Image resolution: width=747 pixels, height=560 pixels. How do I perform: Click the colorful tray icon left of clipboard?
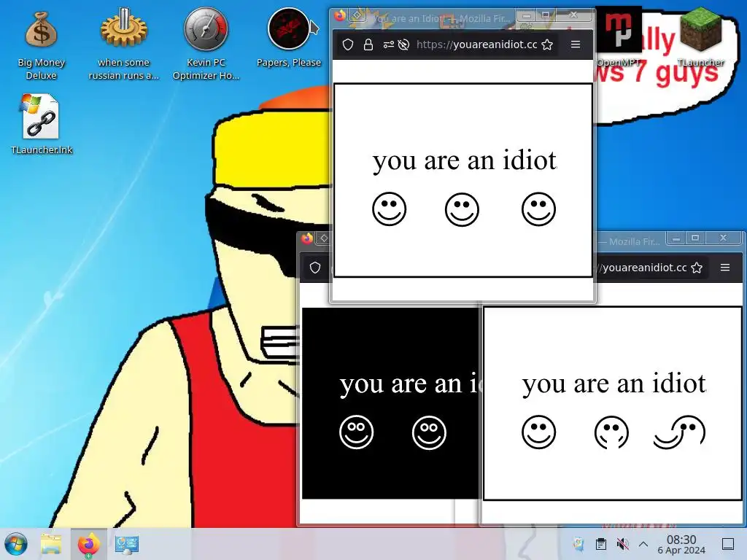tap(578, 544)
